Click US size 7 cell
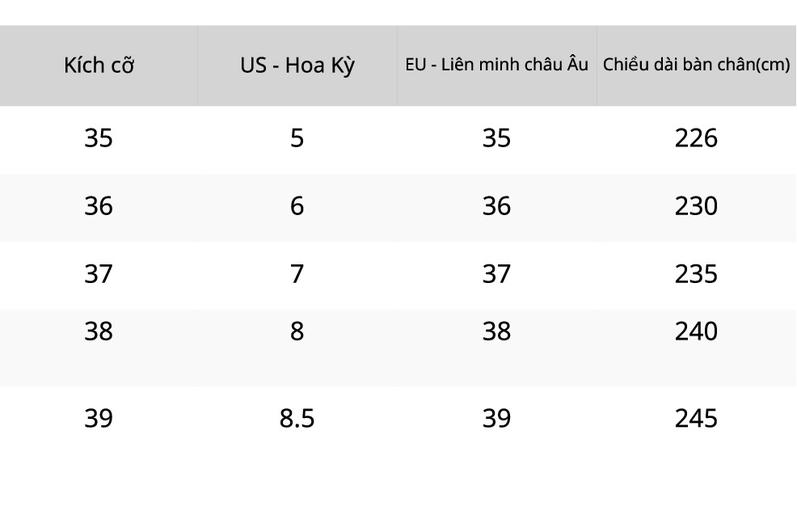 tap(297, 274)
